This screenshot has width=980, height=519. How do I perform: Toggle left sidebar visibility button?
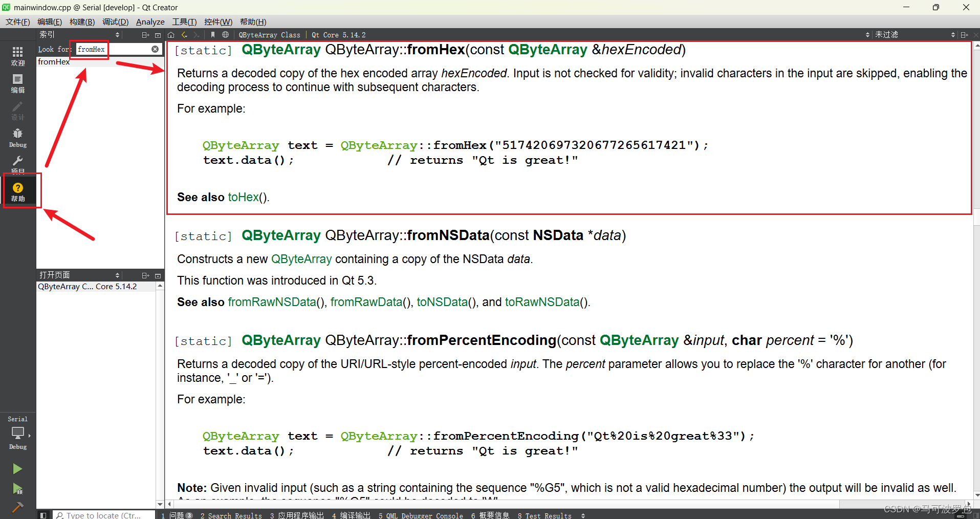43,515
